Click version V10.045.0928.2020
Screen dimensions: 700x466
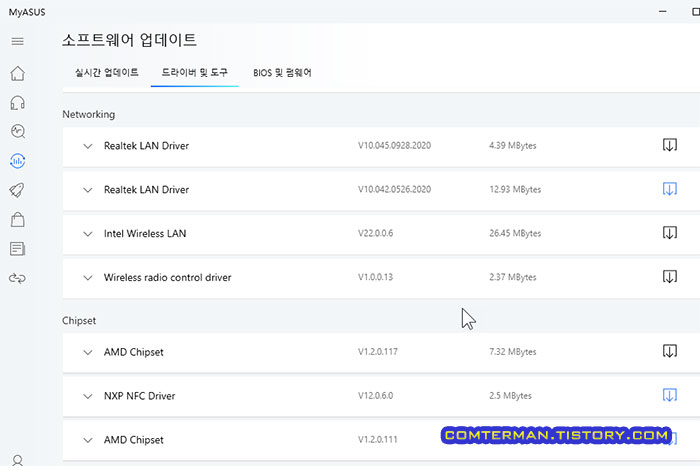pos(394,146)
